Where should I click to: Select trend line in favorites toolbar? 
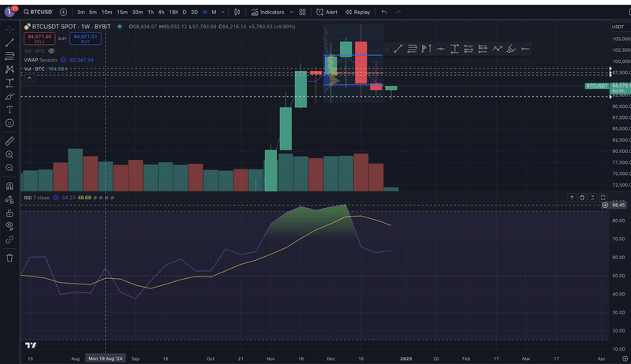pos(398,49)
